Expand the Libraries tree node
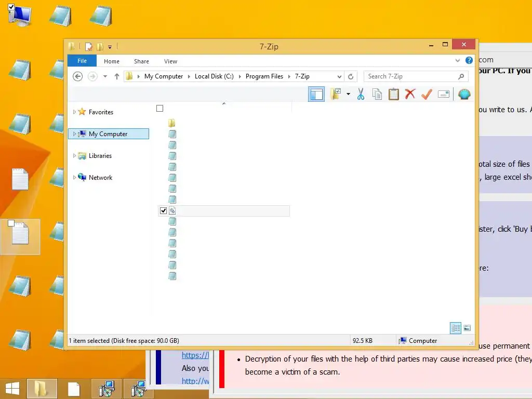This screenshot has height=399, width=532. (x=74, y=156)
